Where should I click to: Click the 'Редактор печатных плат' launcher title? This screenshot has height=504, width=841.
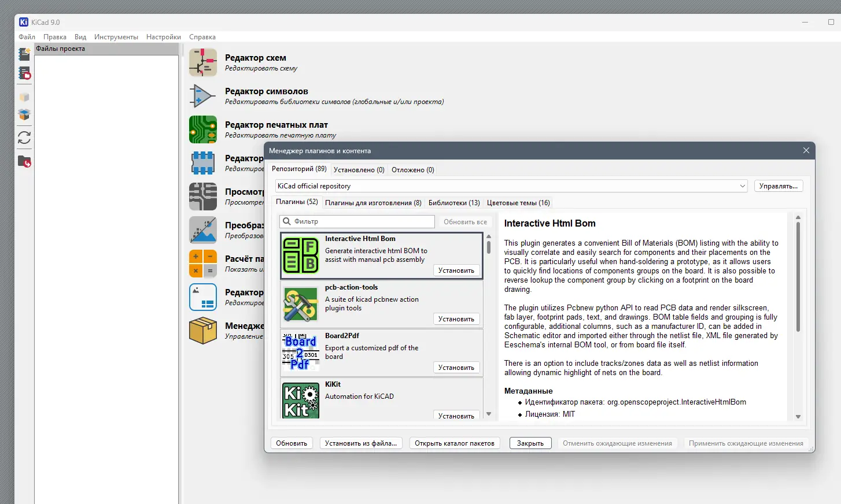click(x=276, y=125)
